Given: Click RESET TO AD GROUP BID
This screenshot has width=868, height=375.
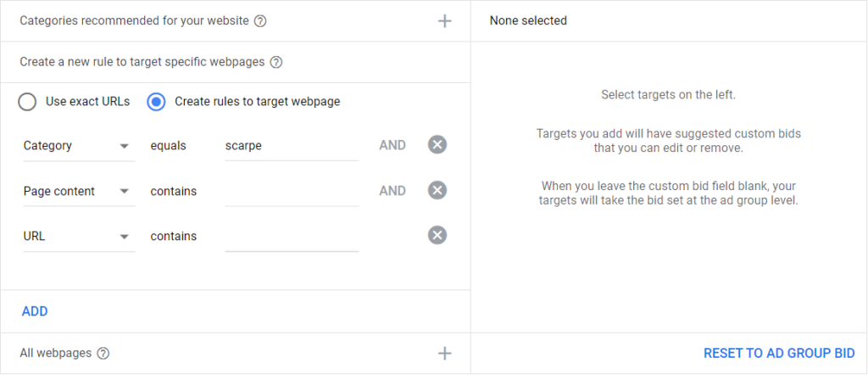Looking at the screenshot, I should click(x=778, y=354).
